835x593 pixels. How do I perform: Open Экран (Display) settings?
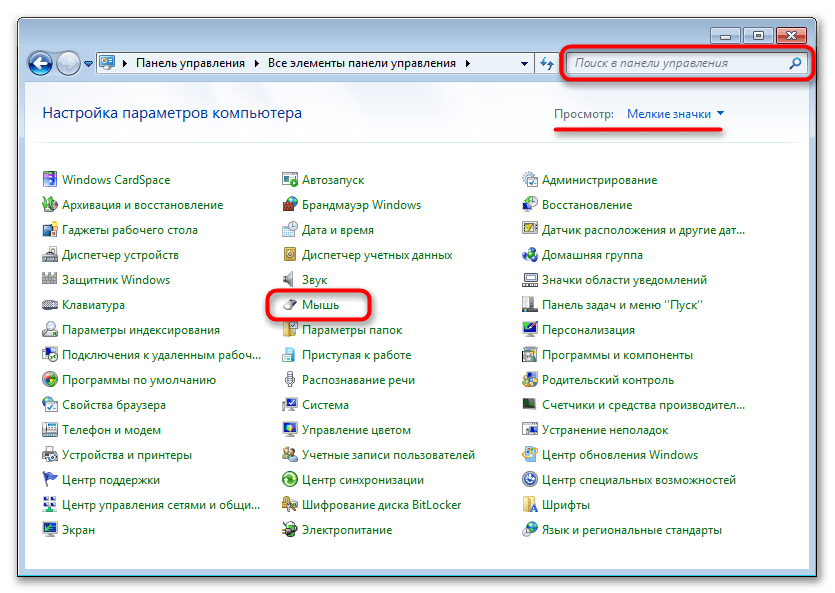tap(79, 530)
